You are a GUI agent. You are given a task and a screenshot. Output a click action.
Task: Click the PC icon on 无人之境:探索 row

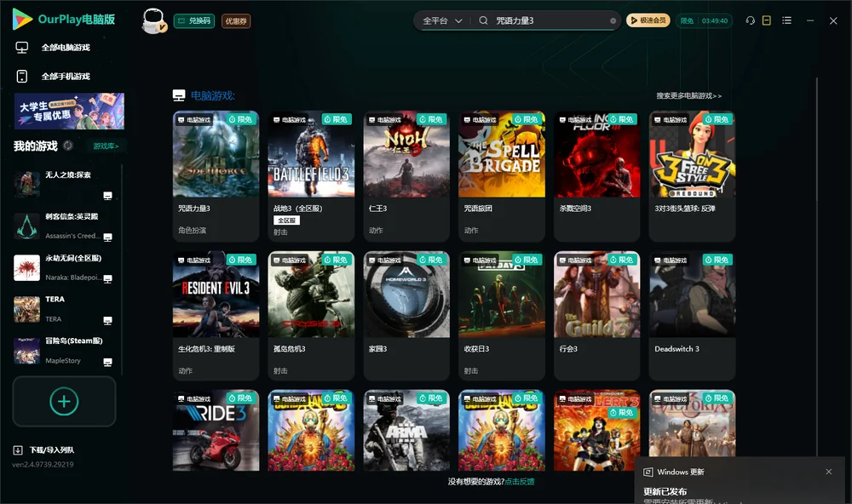(107, 196)
